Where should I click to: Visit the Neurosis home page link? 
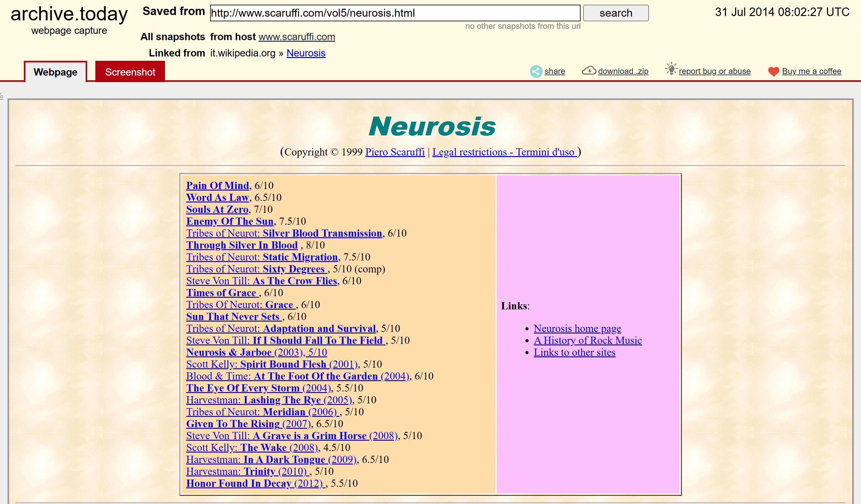577,328
